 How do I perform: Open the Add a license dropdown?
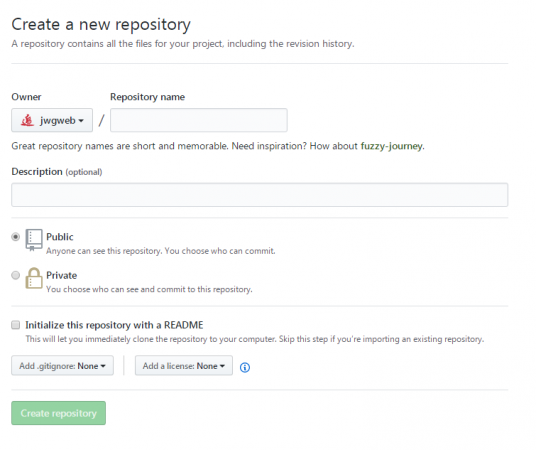(x=184, y=366)
